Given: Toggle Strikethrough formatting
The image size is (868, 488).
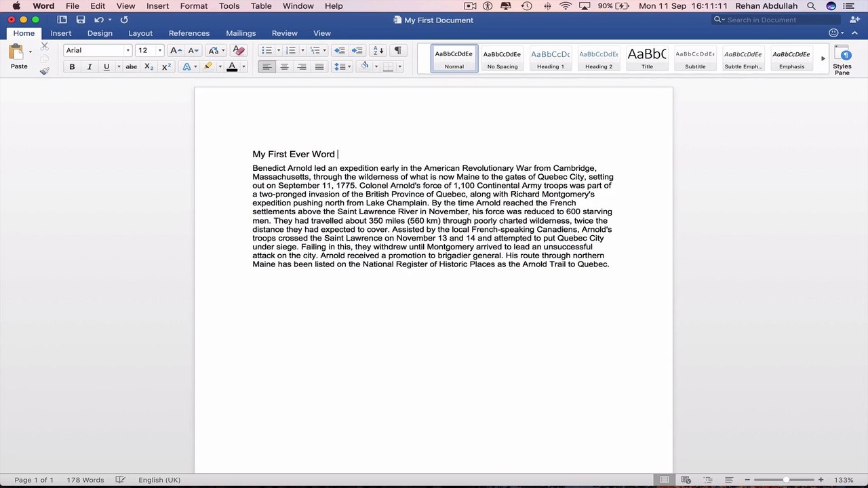Looking at the screenshot, I should (132, 66).
